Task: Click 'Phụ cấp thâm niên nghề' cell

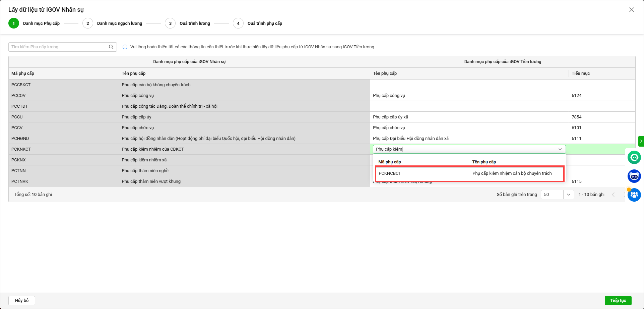Action: pyautogui.click(x=245, y=171)
